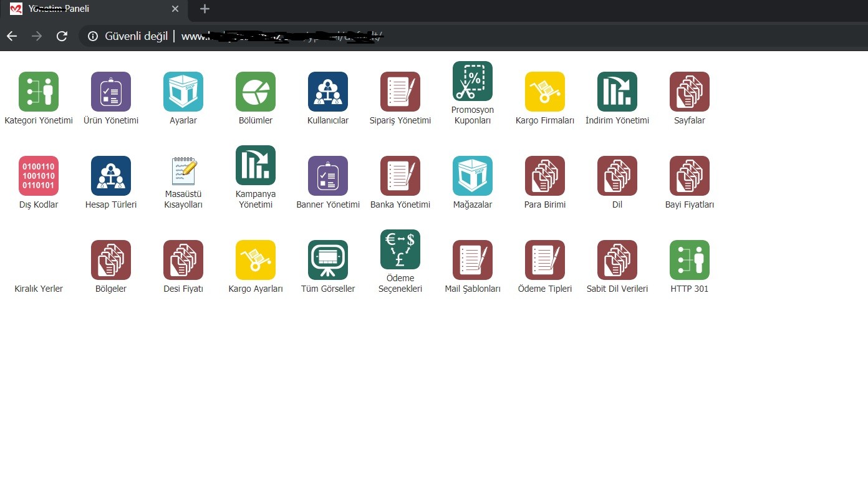Open the Kargo Ayarları yellow cart icon
The image size is (868, 500).
256,260
